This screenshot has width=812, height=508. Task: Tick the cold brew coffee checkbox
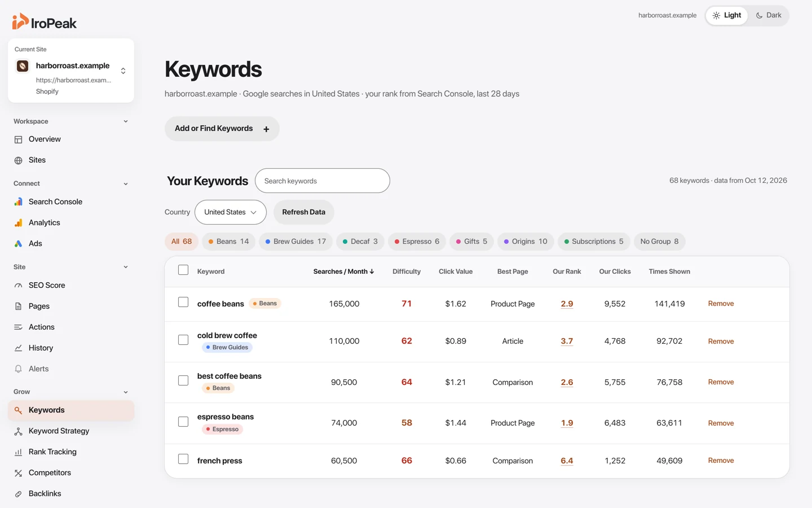183,340
